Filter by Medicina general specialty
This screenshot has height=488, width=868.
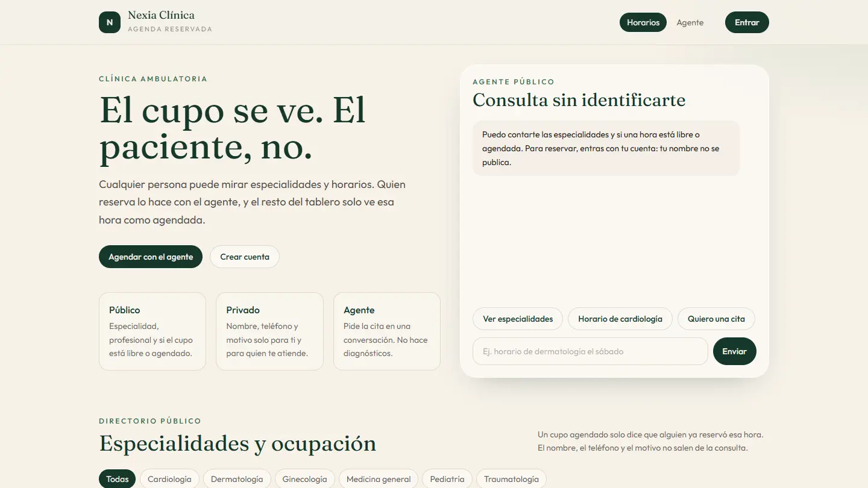click(379, 479)
